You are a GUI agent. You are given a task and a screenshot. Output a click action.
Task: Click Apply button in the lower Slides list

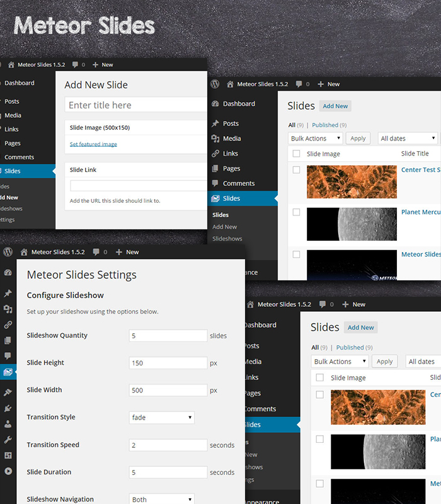[385, 362]
